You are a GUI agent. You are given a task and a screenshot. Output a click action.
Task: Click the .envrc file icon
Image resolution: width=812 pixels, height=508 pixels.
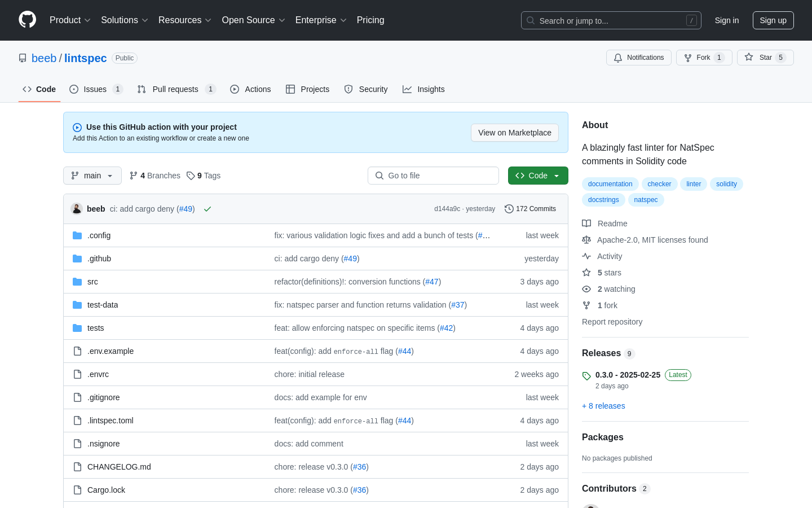[77, 374]
